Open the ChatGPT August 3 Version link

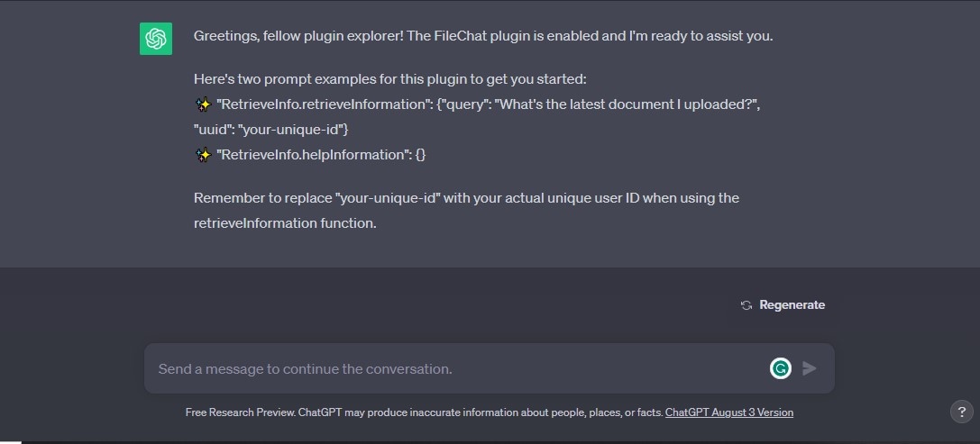pos(728,412)
